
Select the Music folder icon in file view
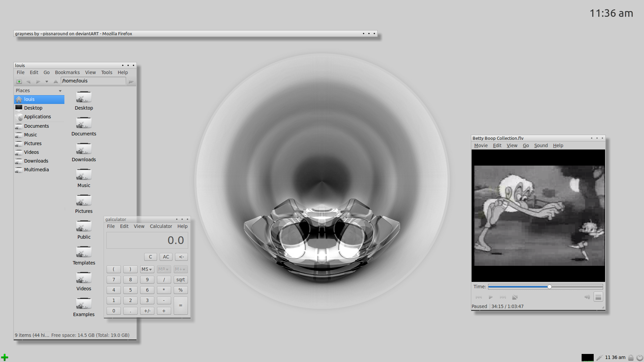click(84, 175)
